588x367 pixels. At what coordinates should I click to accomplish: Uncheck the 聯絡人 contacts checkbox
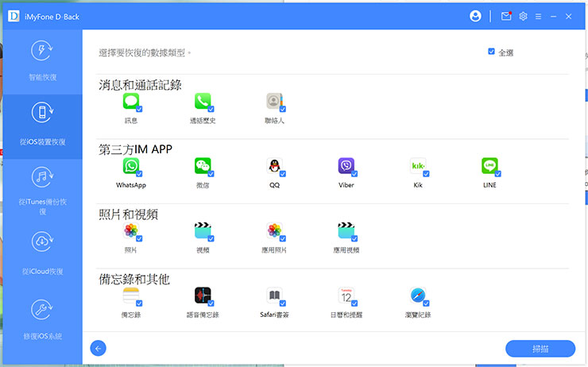click(283, 109)
